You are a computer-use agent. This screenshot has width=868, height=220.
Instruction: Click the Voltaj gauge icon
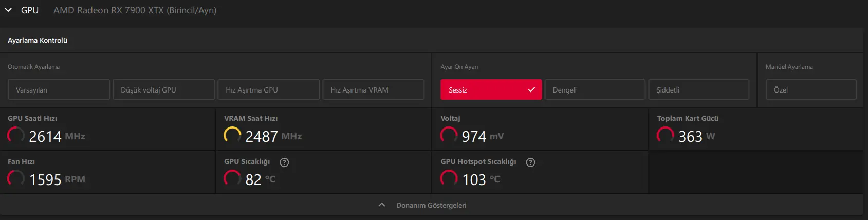(449, 135)
